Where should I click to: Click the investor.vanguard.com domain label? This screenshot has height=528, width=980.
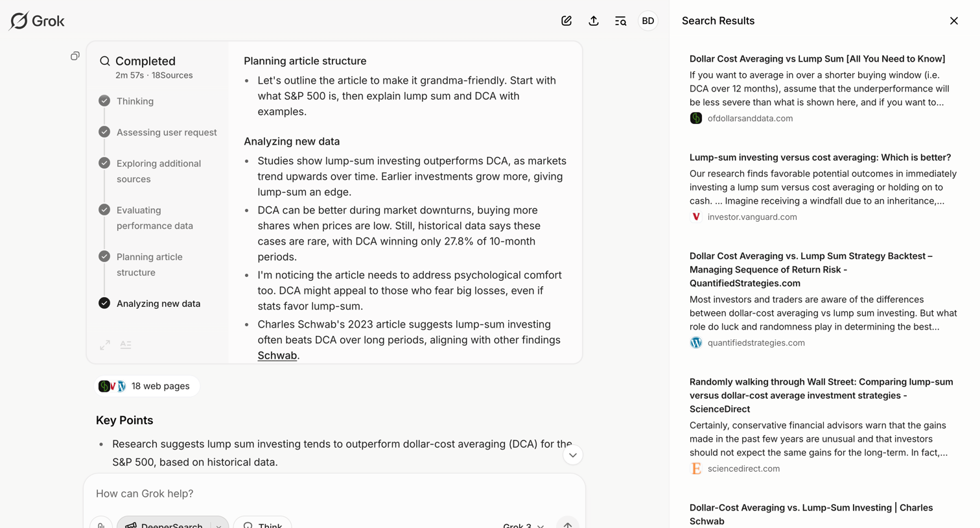pyautogui.click(x=752, y=217)
